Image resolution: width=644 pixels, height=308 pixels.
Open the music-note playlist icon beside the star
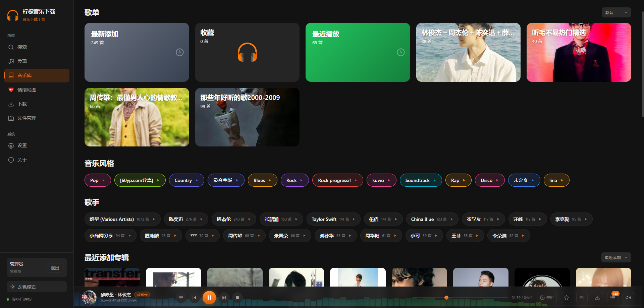pyautogui.click(x=582, y=298)
